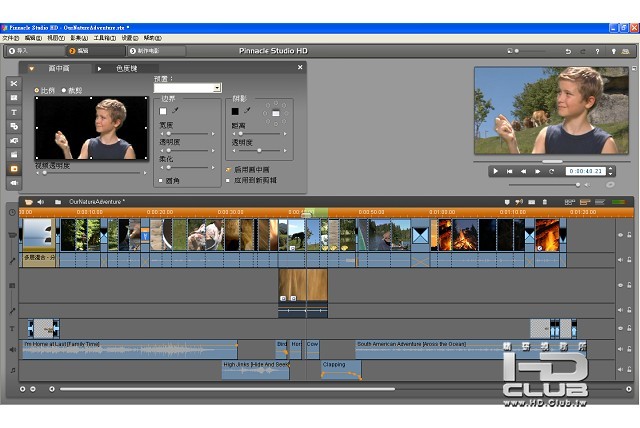Click the undo arrow in top bar
640x428 pixels.
click(568, 51)
